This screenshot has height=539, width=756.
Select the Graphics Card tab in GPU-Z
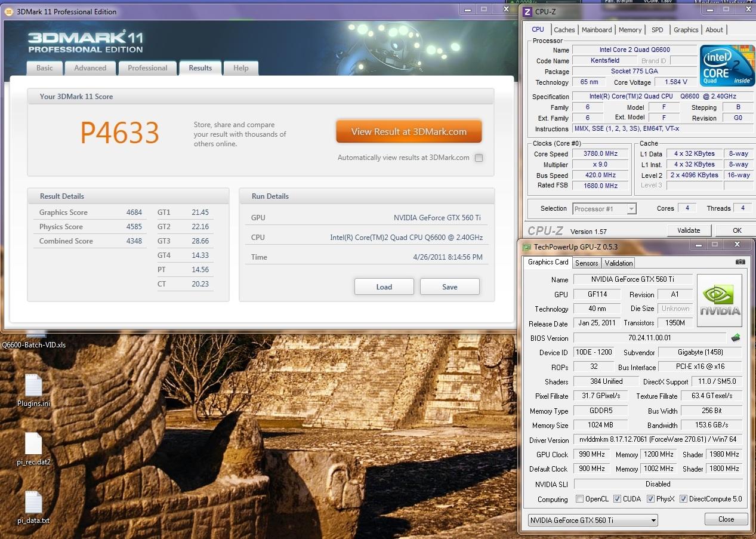[x=548, y=262]
